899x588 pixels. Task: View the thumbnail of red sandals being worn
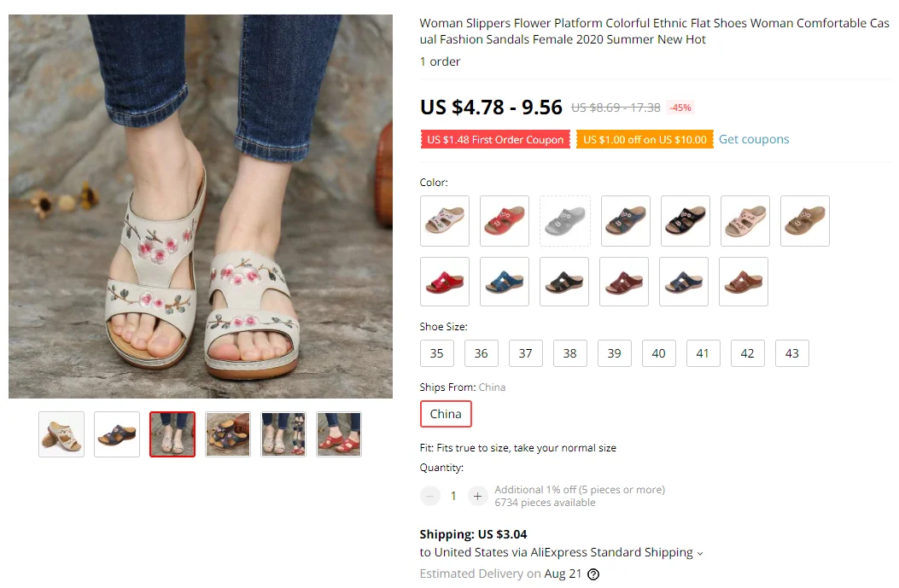[339, 434]
